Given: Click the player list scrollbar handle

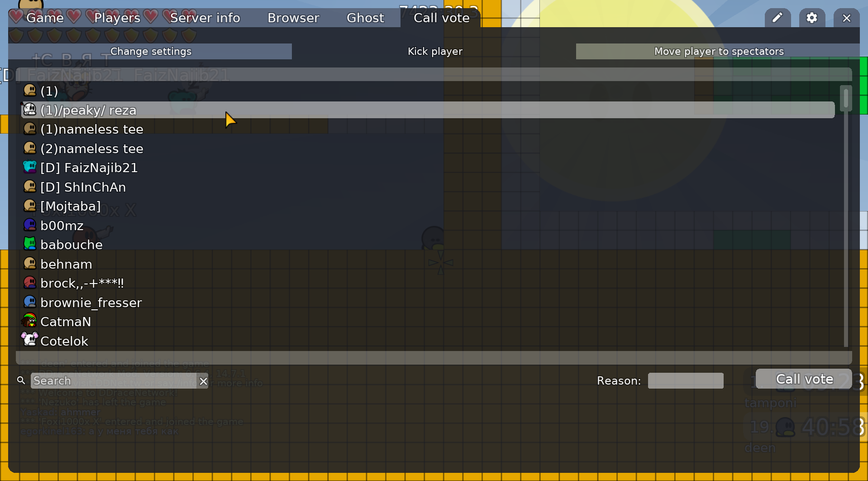Looking at the screenshot, I should 846,98.
